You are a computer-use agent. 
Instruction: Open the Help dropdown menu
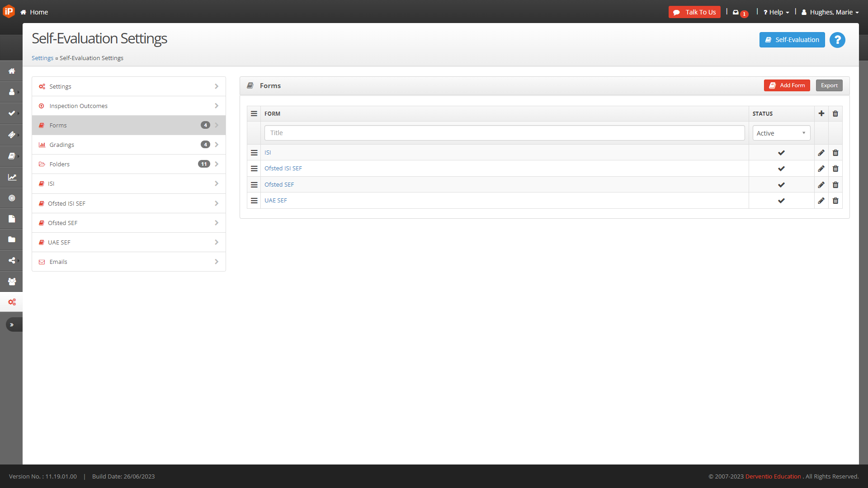776,12
